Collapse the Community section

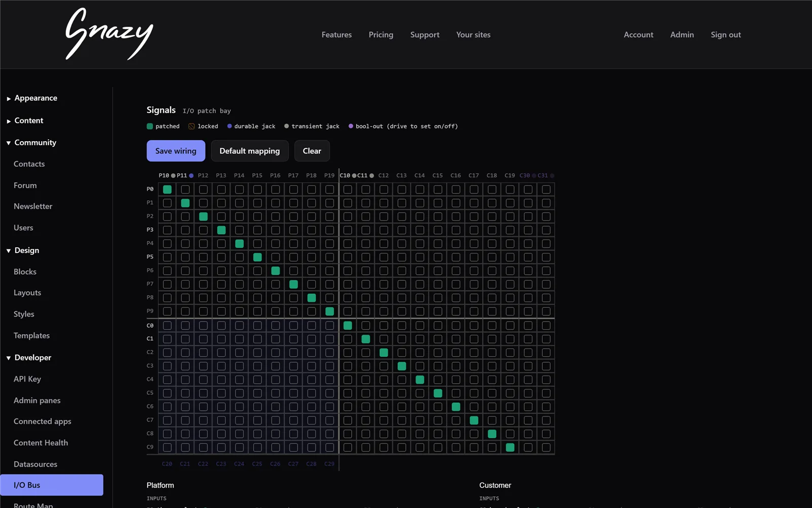click(x=31, y=142)
